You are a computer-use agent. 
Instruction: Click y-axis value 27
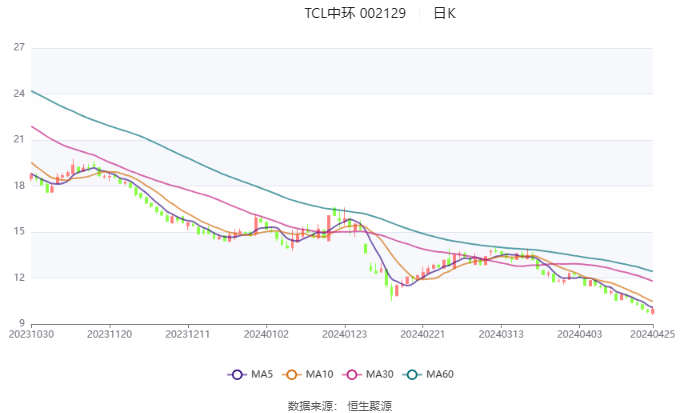(19, 47)
